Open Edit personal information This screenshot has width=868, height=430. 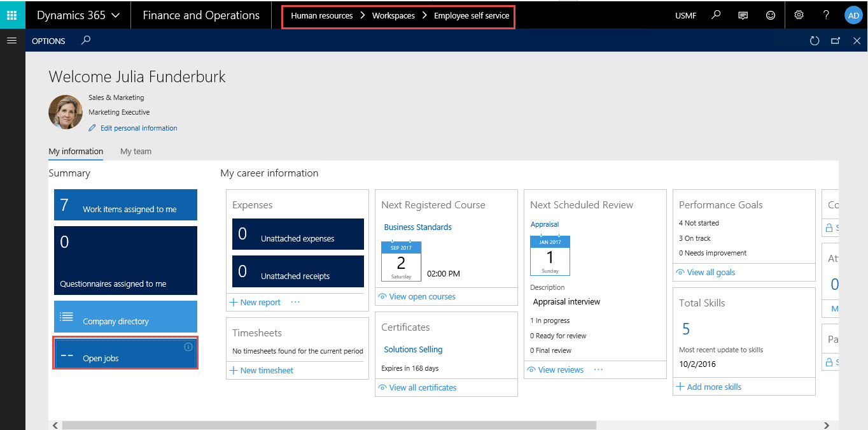tap(137, 128)
